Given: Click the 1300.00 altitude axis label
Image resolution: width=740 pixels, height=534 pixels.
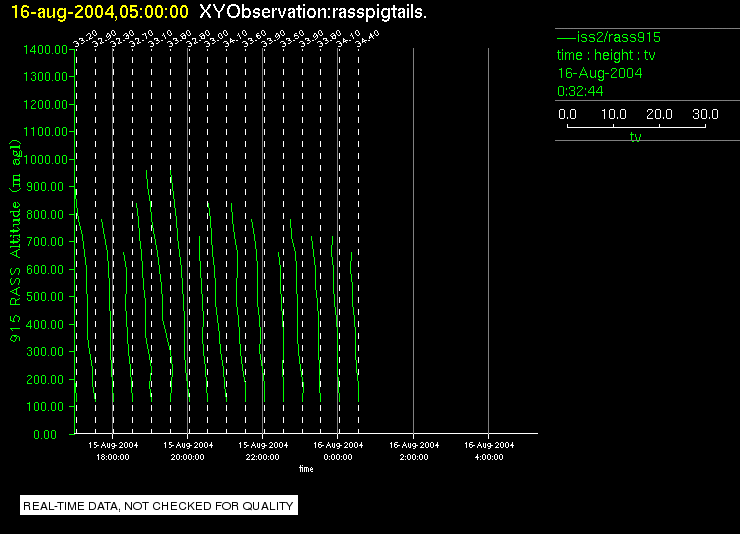Looking at the screenshot, I should tap(45, 76).
